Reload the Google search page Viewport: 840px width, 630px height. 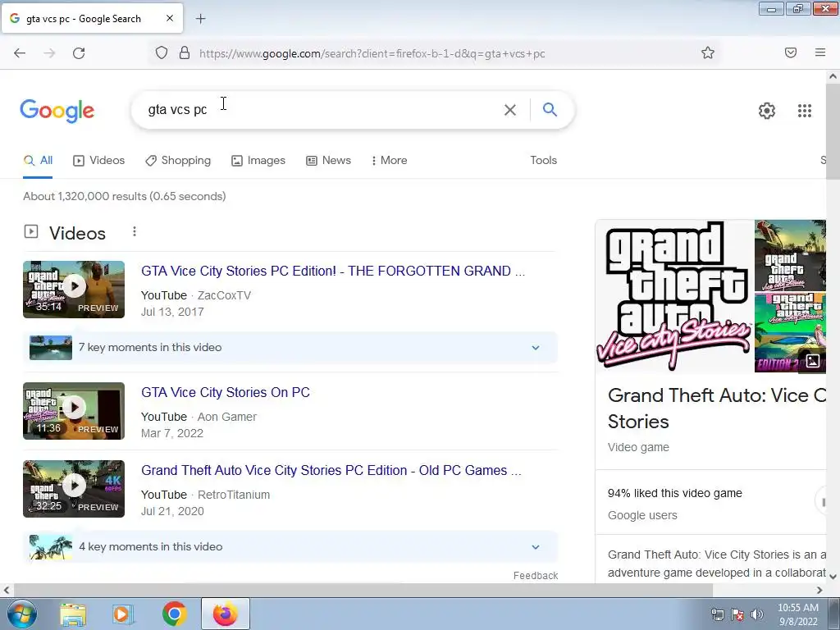click(x=79, y=53)
